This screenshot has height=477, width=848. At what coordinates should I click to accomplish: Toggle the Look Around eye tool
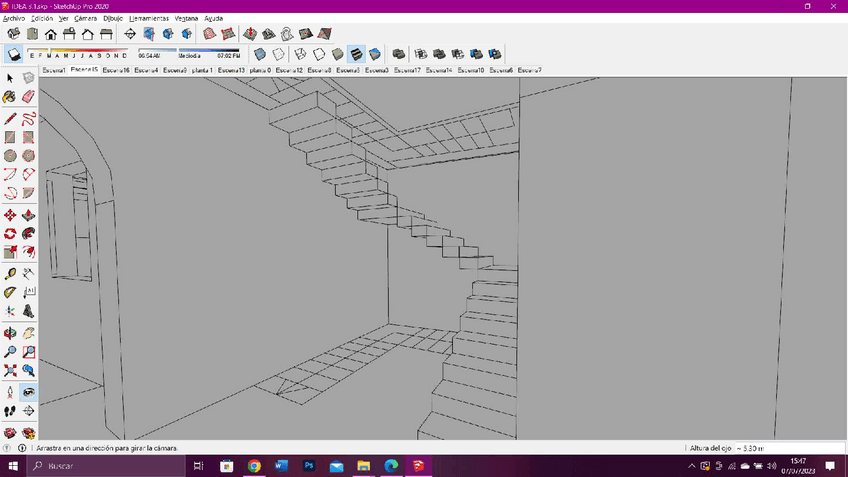(28, 391)
